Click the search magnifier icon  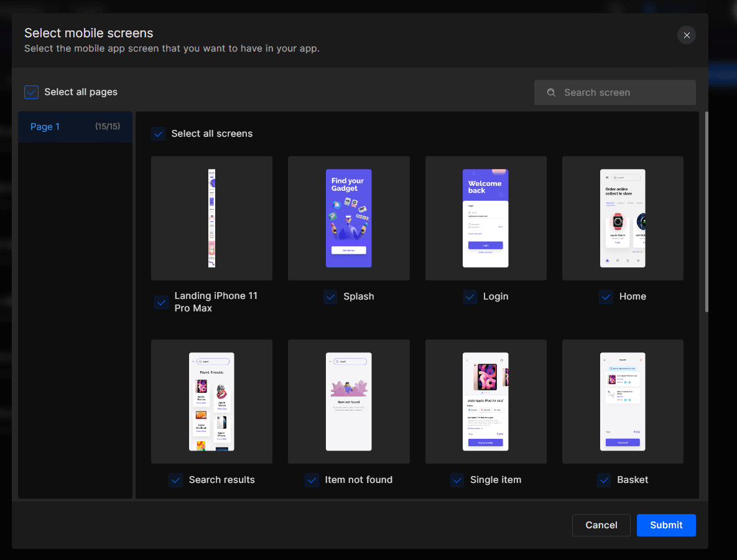pos(551,92)
